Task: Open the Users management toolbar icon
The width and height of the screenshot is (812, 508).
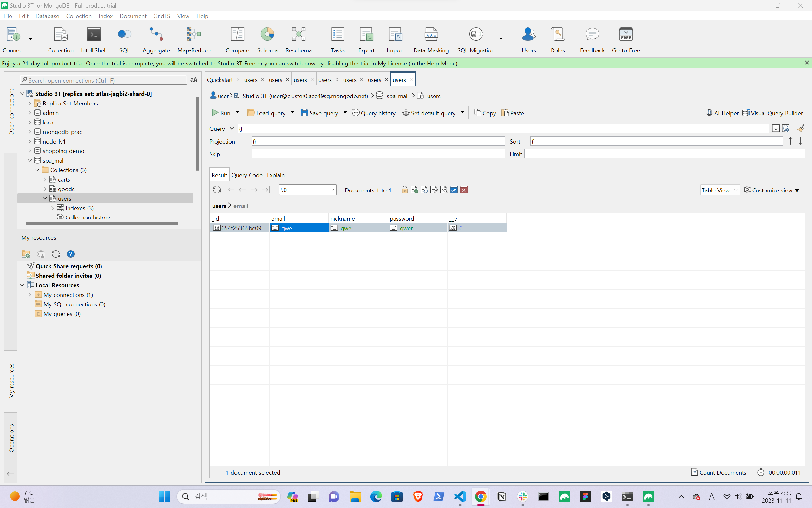Action: (528, 40)
